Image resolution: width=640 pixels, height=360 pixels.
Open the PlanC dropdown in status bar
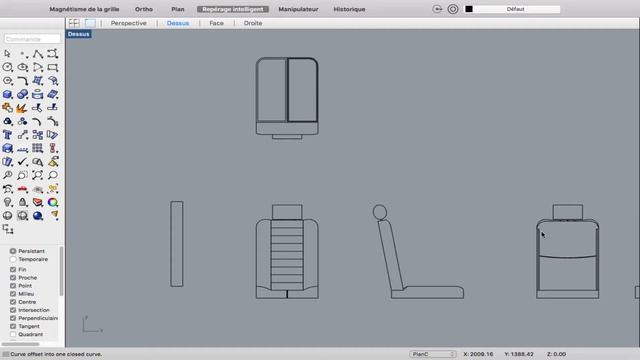point(433,354)
